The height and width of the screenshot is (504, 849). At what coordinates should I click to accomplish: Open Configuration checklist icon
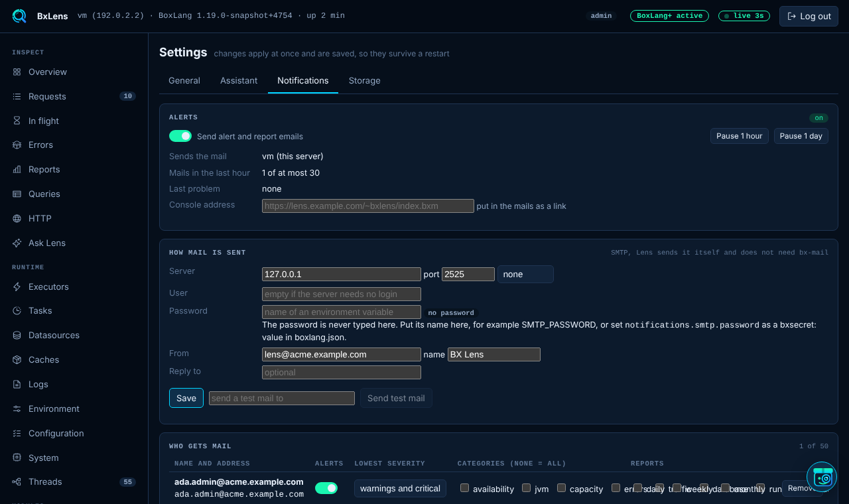pos(17,433)
